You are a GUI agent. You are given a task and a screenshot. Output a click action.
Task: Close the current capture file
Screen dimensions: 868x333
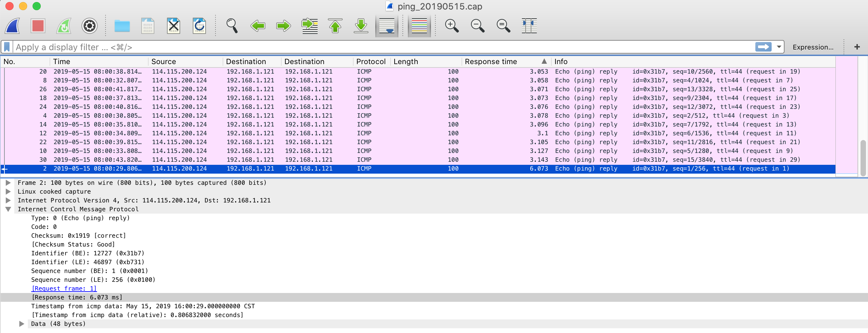point(174,26)
